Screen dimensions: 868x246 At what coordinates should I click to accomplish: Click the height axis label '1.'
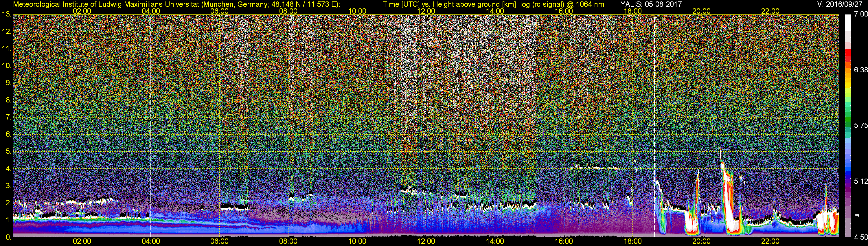coord(8,220)
